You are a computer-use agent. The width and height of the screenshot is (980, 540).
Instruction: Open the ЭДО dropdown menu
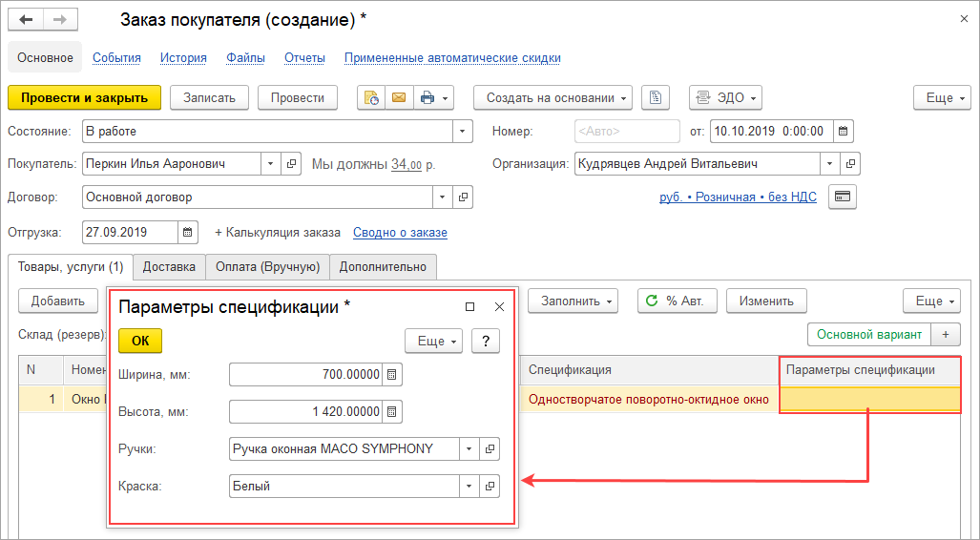[x=725, y=97]
